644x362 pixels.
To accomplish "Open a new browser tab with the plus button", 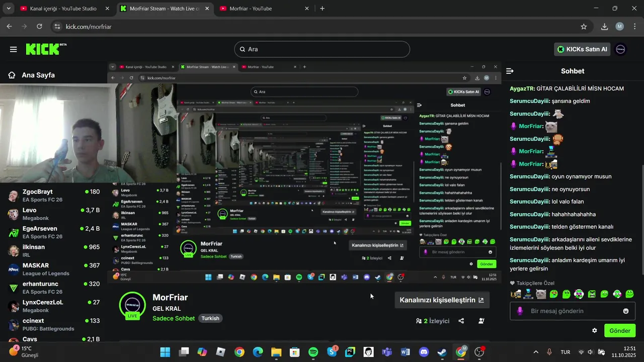I will point(323,9).
